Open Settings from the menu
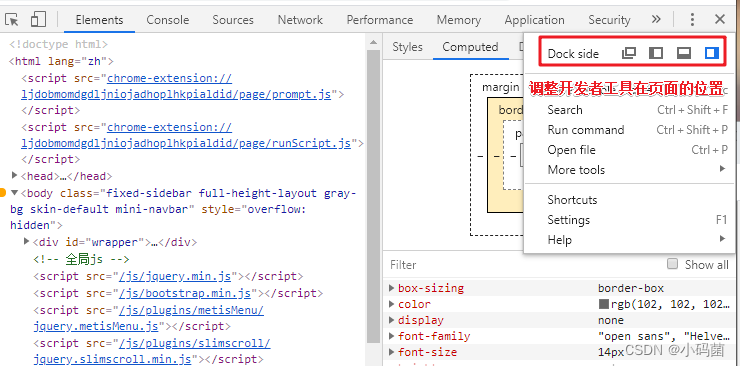The width and height of the screenshot is (740, 366). [630, 220]
